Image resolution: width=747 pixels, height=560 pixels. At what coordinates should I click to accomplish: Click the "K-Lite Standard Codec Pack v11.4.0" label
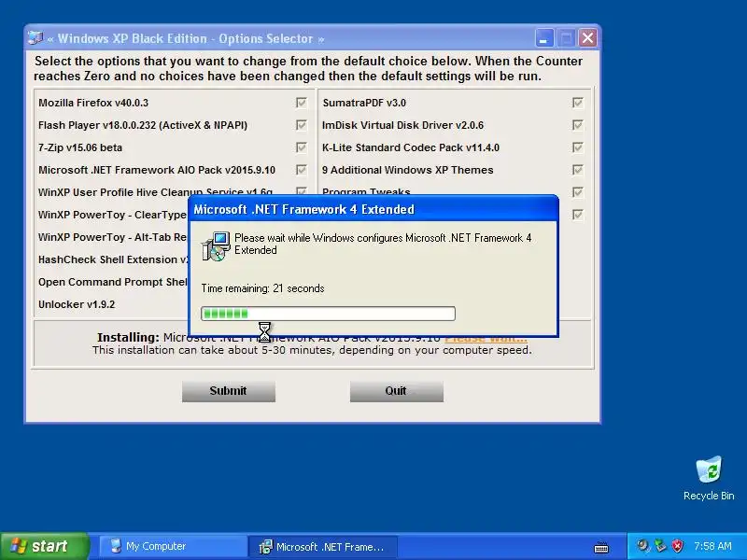(411, 147)
